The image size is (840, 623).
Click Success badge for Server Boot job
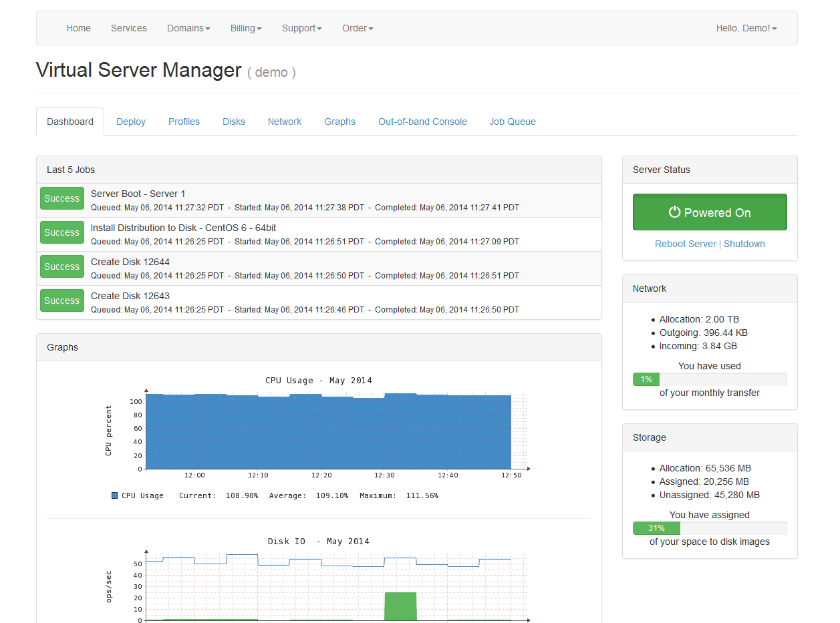click(x=62, y=198)
